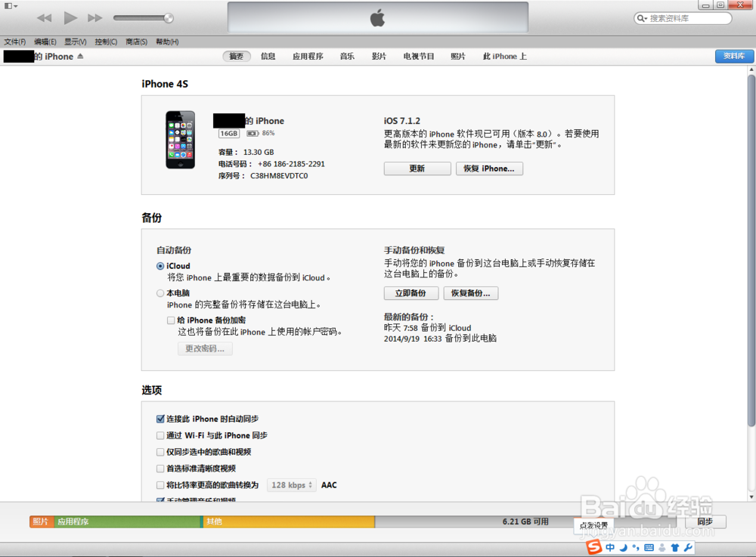Switch to the 影片 tab

379,57
